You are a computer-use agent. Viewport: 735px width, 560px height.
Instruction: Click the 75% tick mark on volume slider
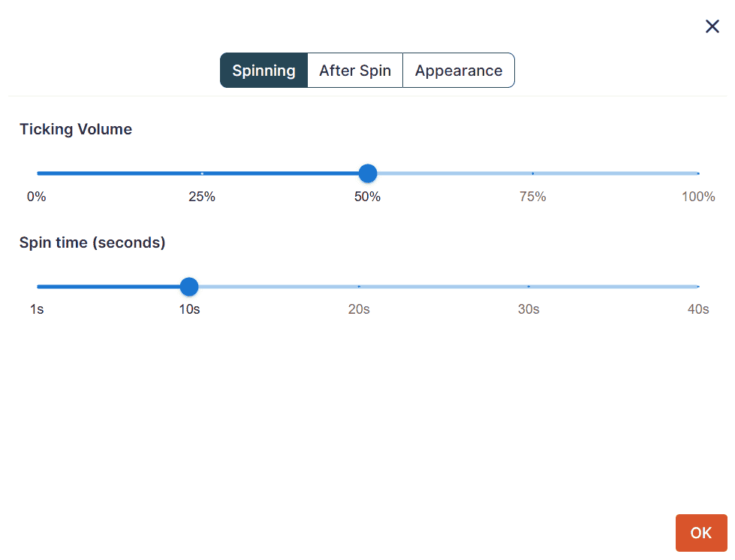533,173
